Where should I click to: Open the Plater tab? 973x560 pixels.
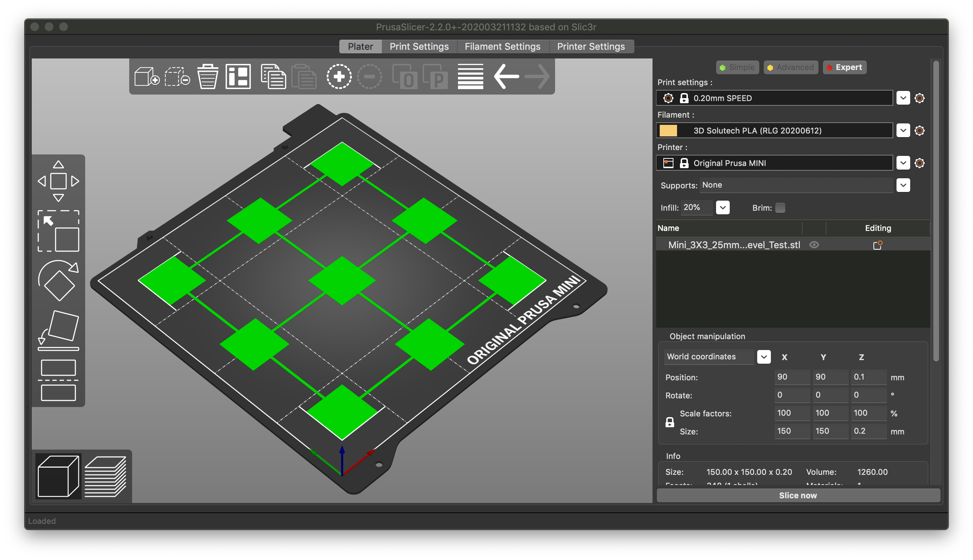[360, 47]
